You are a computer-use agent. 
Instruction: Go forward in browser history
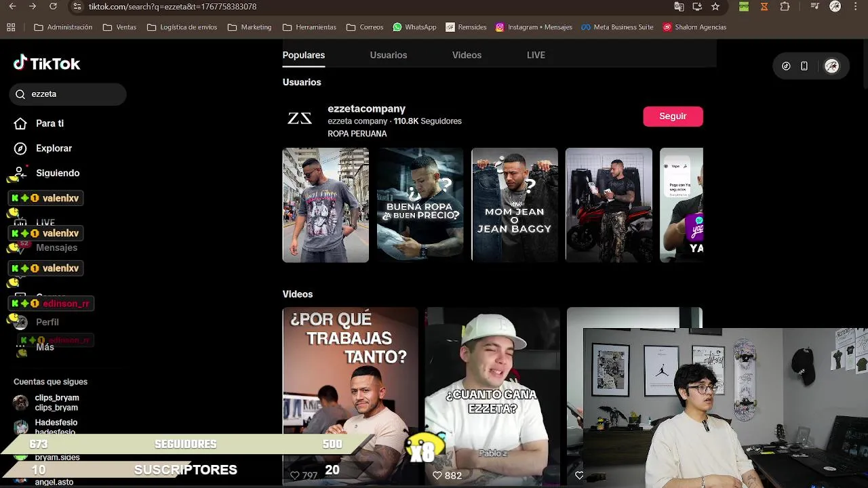point(33,7)
